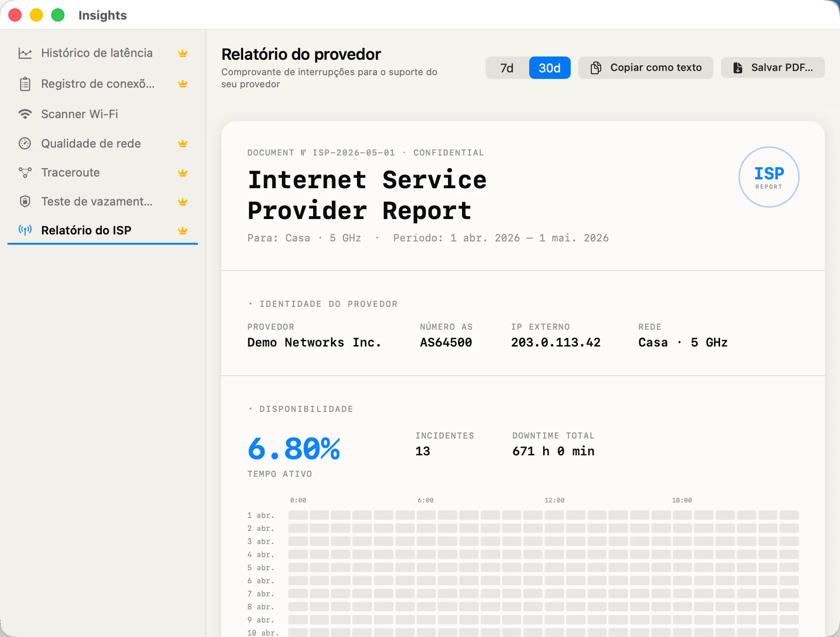840x637 pixels.
Task: Click the crown badge next to Relatório do ISP
Action: coord(183,231)
